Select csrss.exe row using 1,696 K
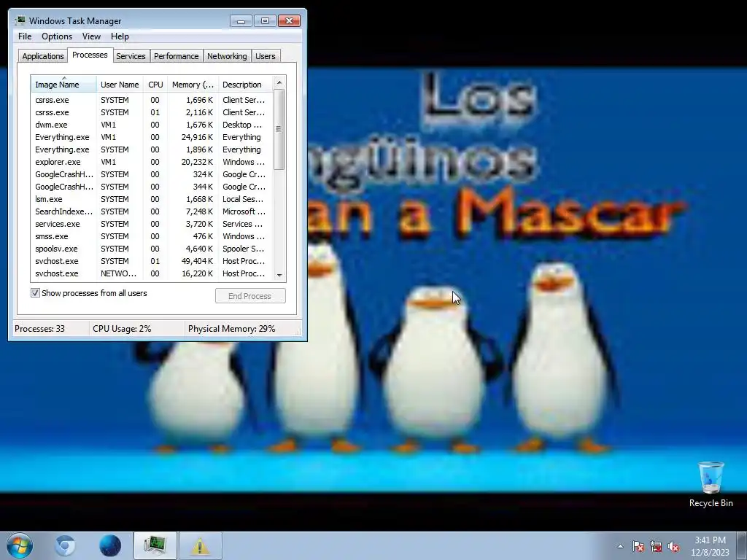This screenshot has width=747, height=560. (152, 100)
